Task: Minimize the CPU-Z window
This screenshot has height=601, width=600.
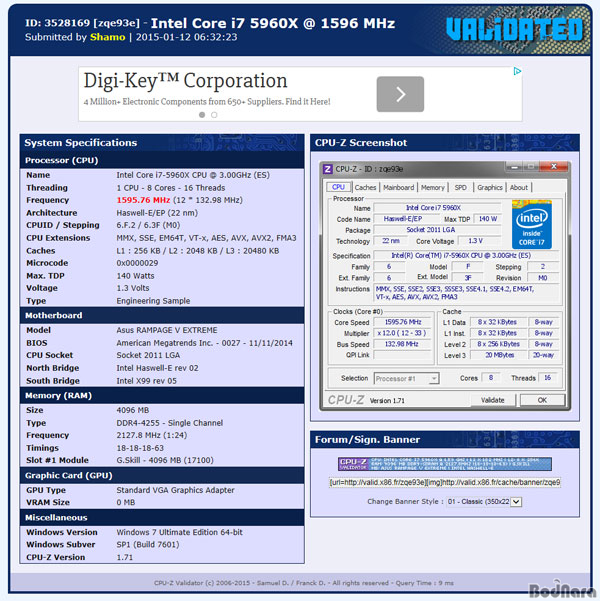Action: coord(515,167)
